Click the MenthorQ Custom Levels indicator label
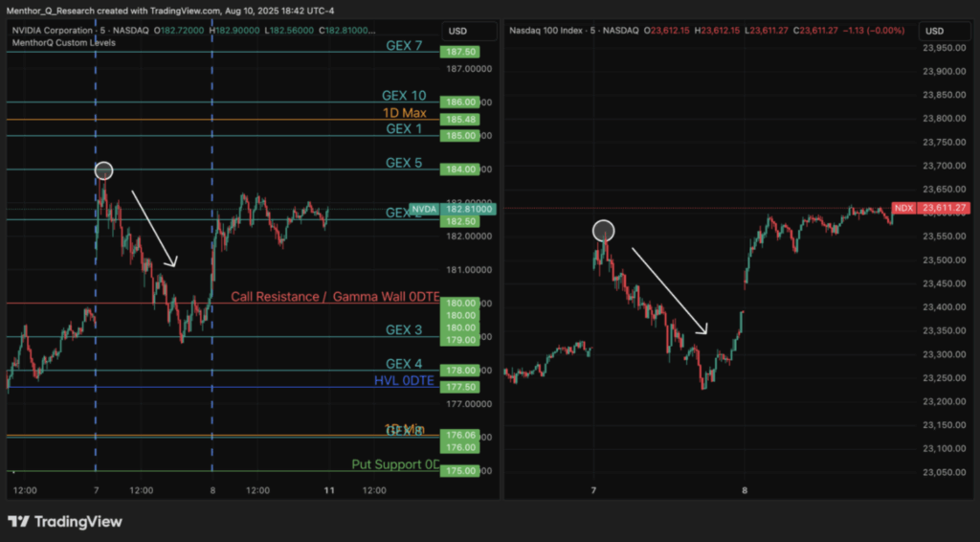 (x=64, y=42)
